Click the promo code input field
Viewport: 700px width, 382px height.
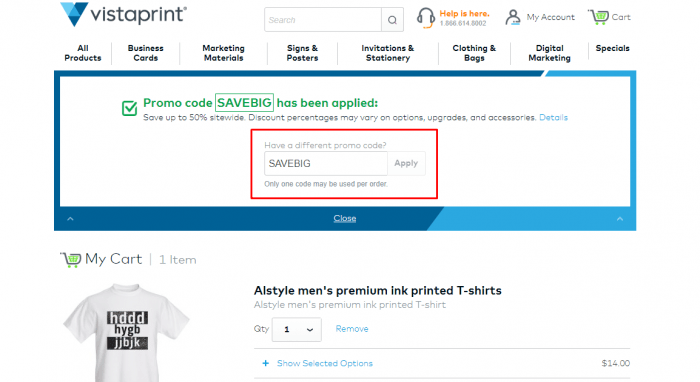point(326,163)
